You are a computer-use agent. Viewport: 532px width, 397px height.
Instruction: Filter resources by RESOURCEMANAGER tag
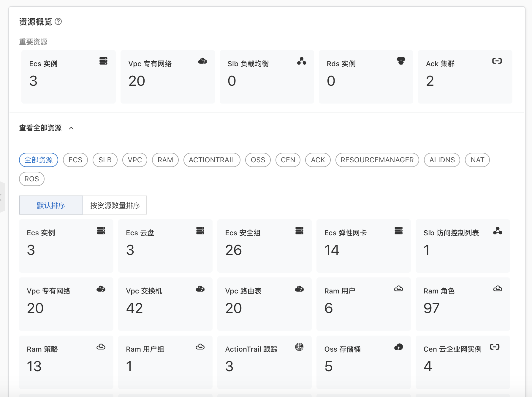pos(377,160)
